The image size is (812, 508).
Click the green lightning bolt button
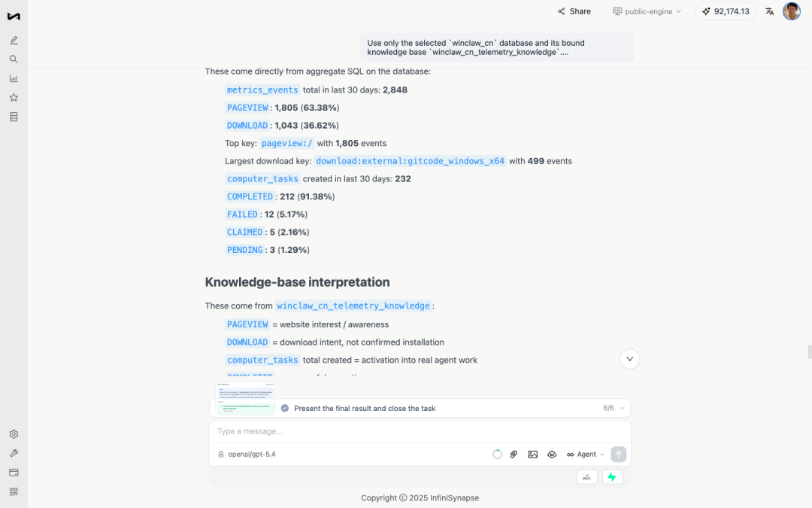click(612, 477)
